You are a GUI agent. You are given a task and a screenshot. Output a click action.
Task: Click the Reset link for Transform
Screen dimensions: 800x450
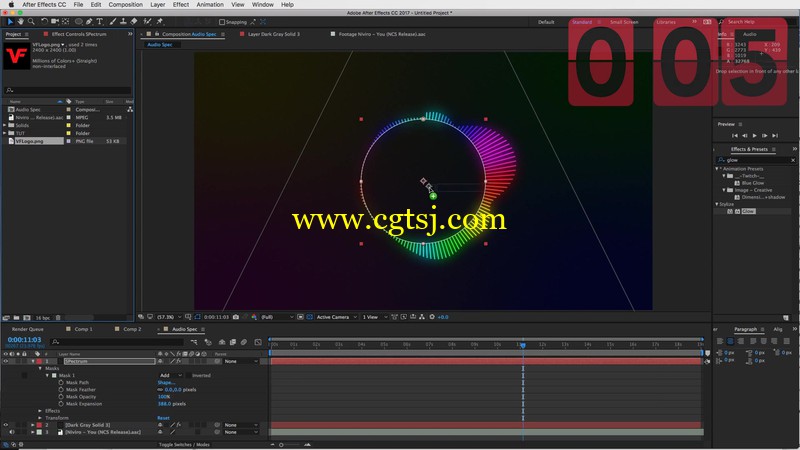pos(163,418)
